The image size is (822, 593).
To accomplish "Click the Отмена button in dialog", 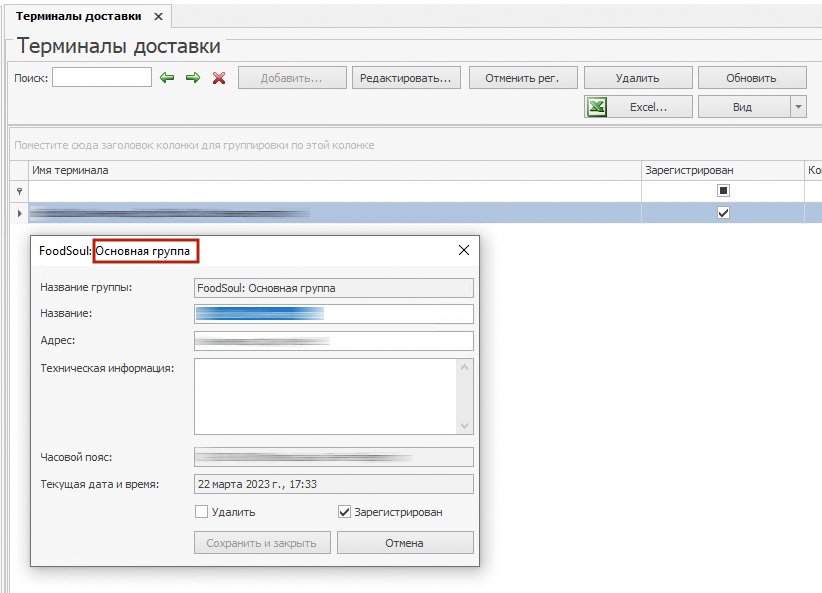I will [404, 543].
